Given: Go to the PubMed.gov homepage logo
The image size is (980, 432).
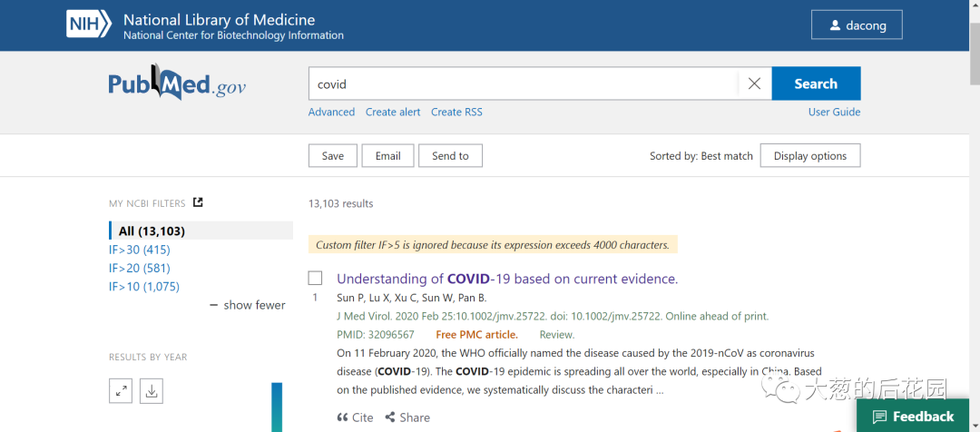Looking at the screenshot, I should (177, 83).
